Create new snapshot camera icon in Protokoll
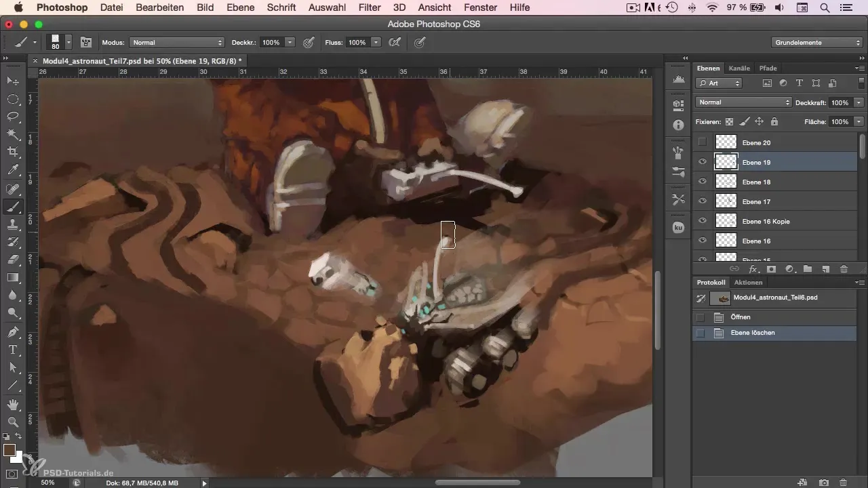Image resolution: width=868 pixels, height=488 pixels. click(x=823, y=482)
